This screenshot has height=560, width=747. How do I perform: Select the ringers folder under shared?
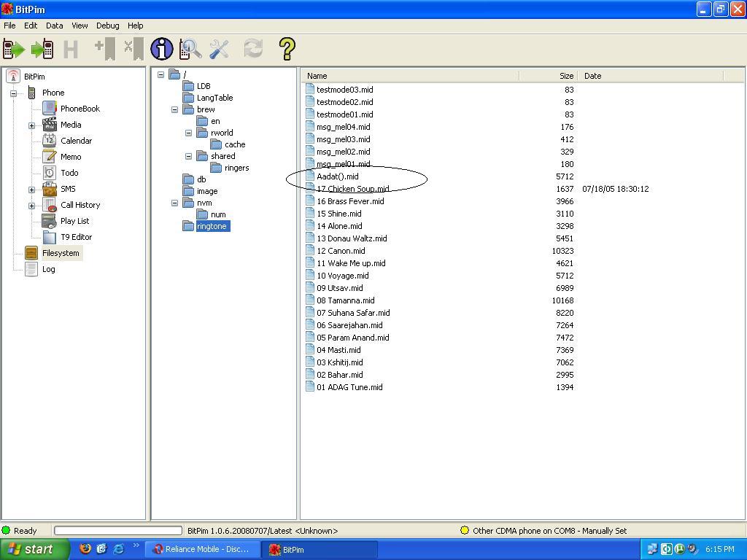(236, 168)
